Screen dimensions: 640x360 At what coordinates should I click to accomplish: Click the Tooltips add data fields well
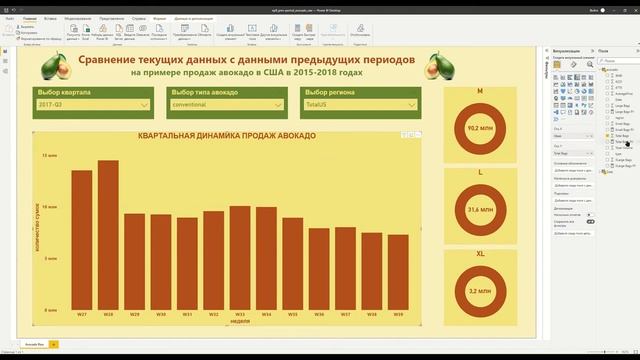point(573,200)
